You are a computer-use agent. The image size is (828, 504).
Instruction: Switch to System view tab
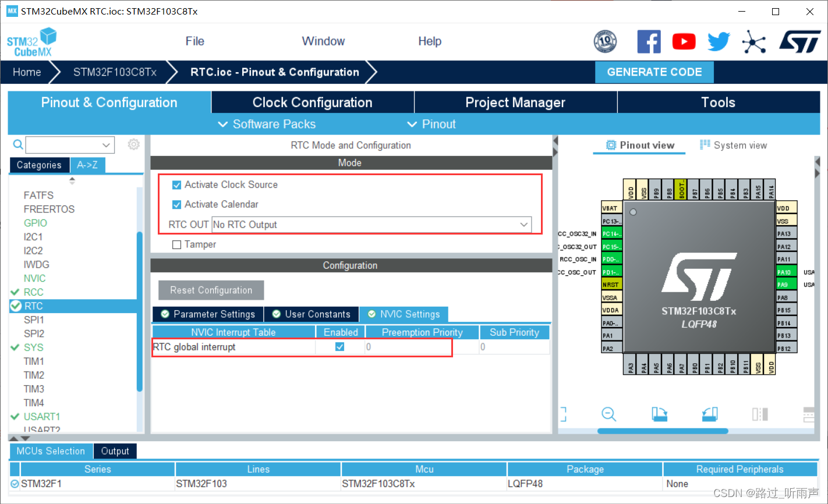click(733, 145)
